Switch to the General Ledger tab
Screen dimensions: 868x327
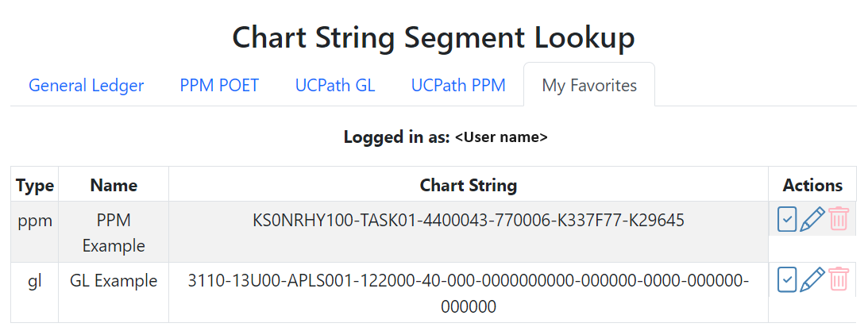[x=86, y=85]
